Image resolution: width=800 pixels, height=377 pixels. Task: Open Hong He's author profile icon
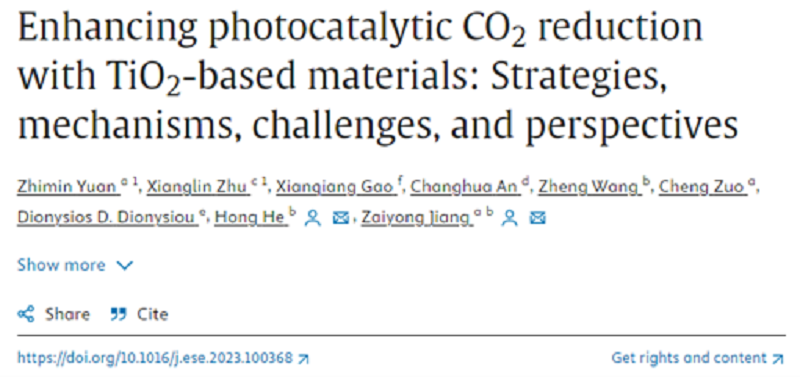pyautogui.click(x=313, y=218)
